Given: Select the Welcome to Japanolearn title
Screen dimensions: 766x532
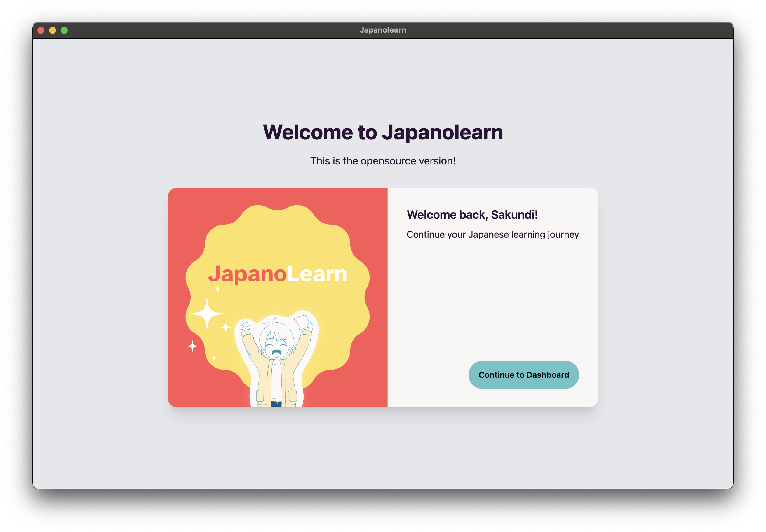Looking at the screenshot, I should (x=383, y=132).
